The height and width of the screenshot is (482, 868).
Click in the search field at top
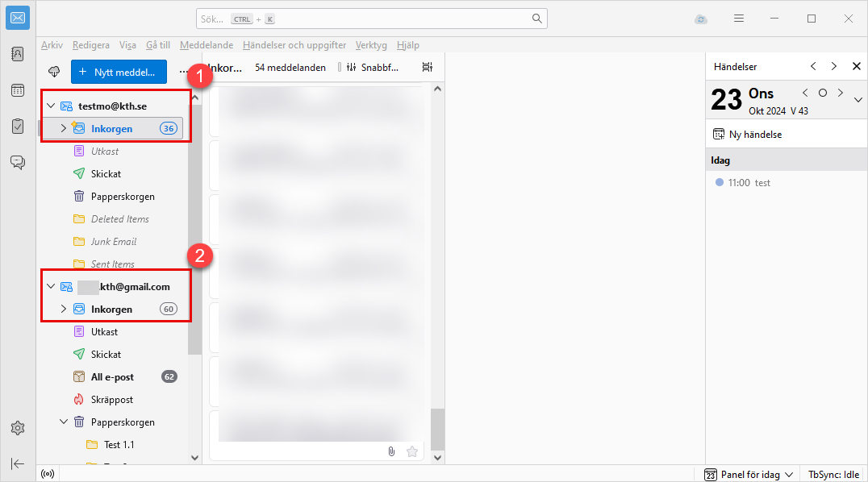click(371, 19)
